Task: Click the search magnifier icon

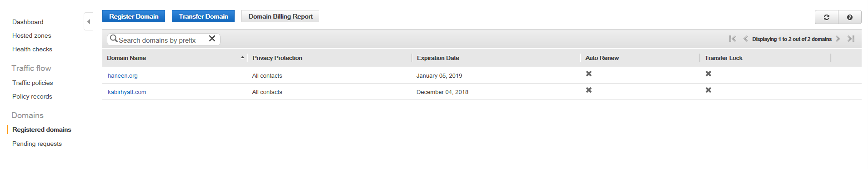Action: (x=114, y=39)
